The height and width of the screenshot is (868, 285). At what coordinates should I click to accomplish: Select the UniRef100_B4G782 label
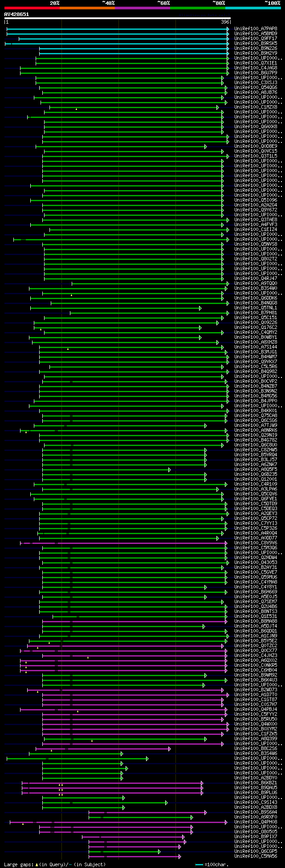[x=256, y=440]
